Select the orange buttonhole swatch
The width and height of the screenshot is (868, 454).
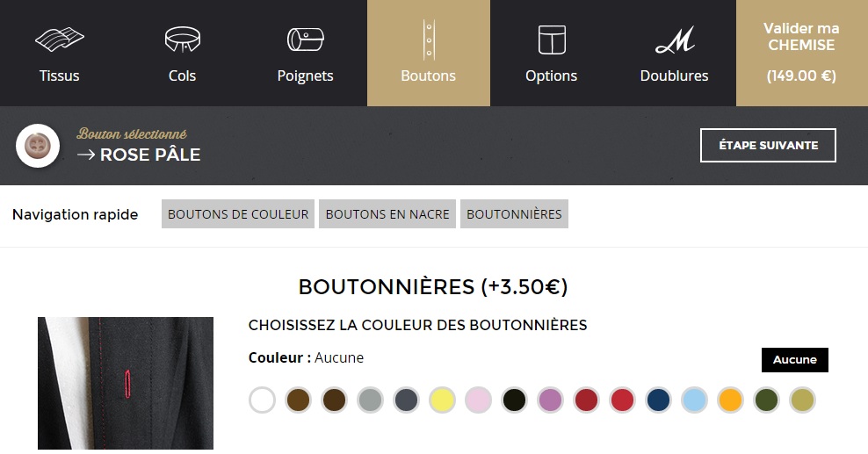pos(730,400)
